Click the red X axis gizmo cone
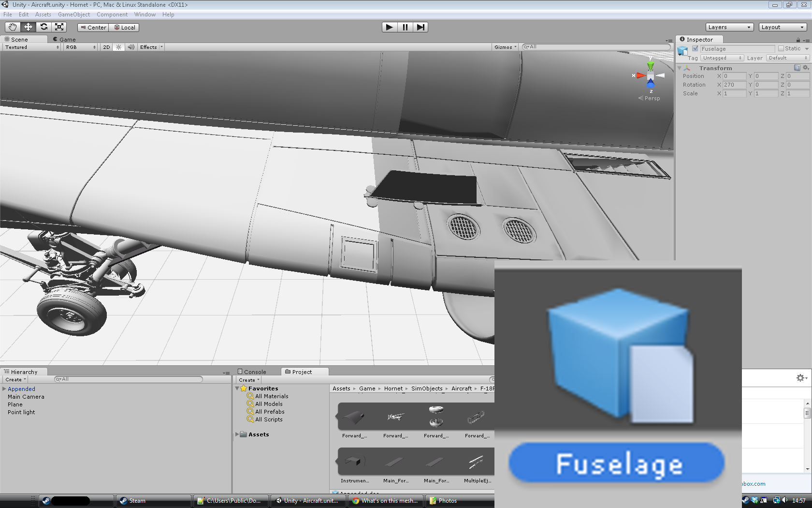The image size is (812, 508). [641, 75]
